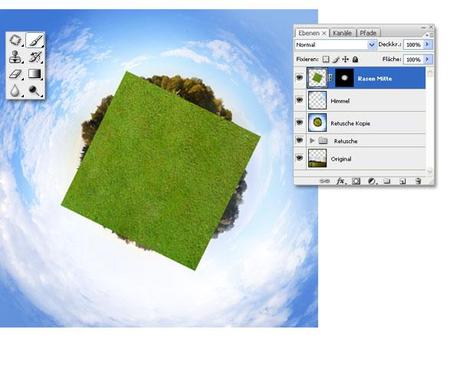Switch to the Ebenen tab
Image resolution: width=460 pixels, height=375 pixels.
pos(309,33)
